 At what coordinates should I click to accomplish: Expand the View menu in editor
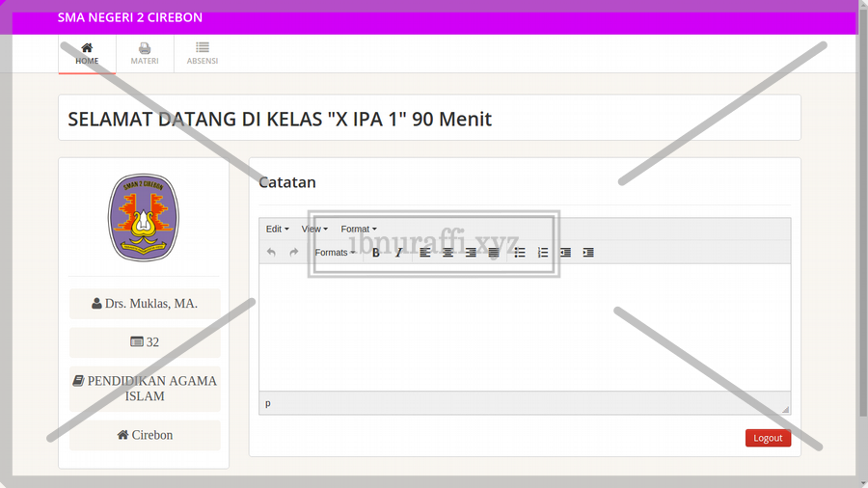pos(314,229)
